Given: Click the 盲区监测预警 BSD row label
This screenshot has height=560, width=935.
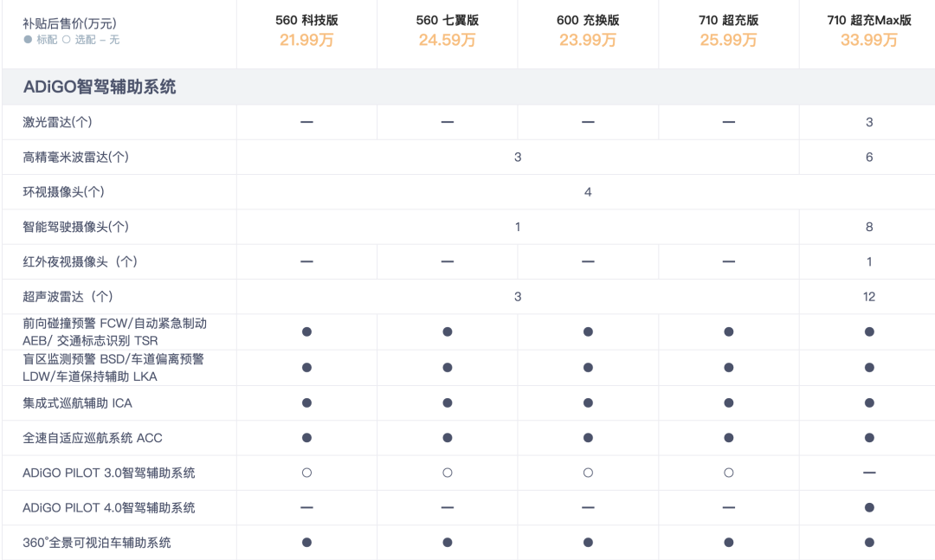Looking at the screenshot, I should pyautogui.click(x=113, y=368).
